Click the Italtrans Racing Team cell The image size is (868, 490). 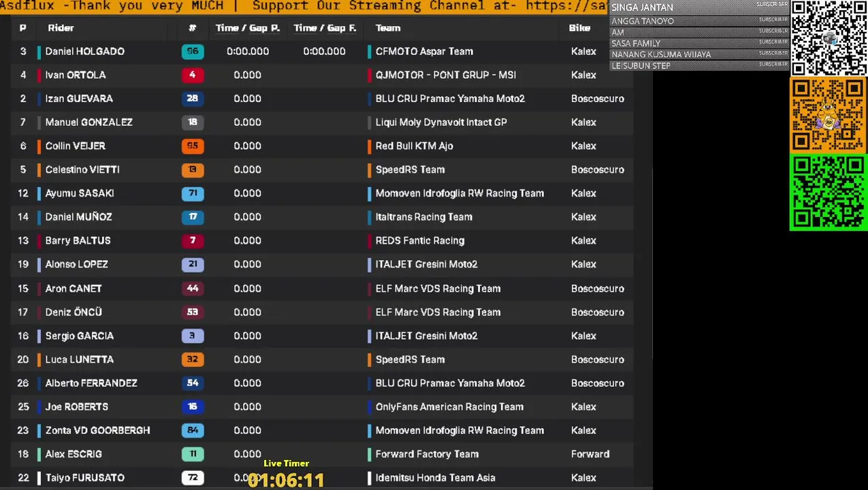pos(423,217)
